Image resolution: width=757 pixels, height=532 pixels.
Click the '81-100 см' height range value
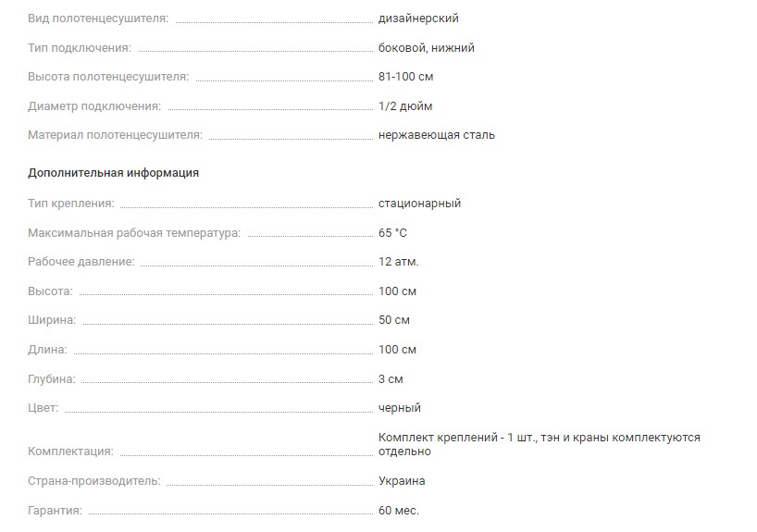tap(406, 77)
